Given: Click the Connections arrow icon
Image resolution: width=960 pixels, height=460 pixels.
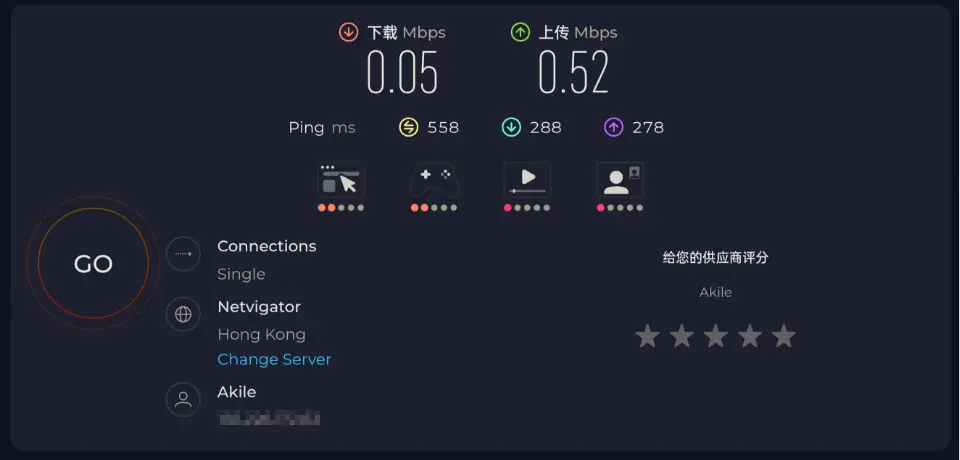Looking at the screenshot, I should tap(183, 254).
